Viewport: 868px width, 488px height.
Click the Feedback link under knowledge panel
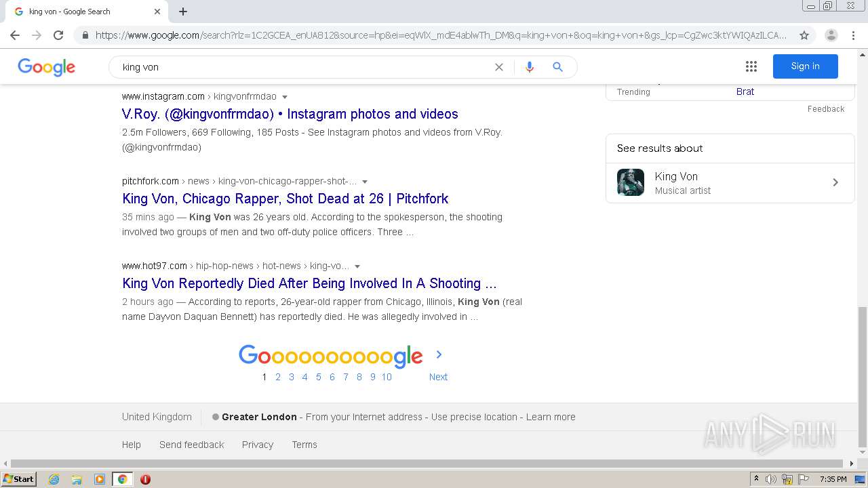826,108
